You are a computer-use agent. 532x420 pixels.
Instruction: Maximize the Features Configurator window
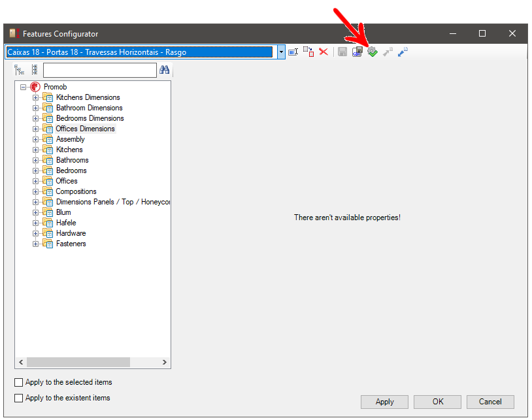(482, 33)
